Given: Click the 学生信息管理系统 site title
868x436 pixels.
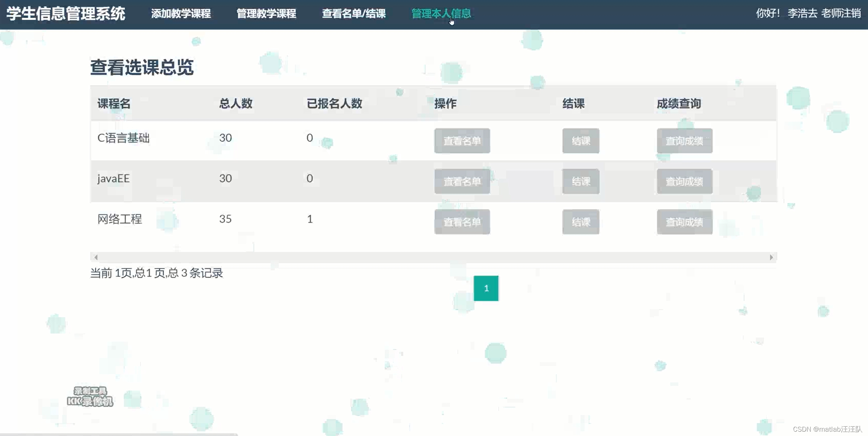Looking at the screenshot, I should 66,14.
